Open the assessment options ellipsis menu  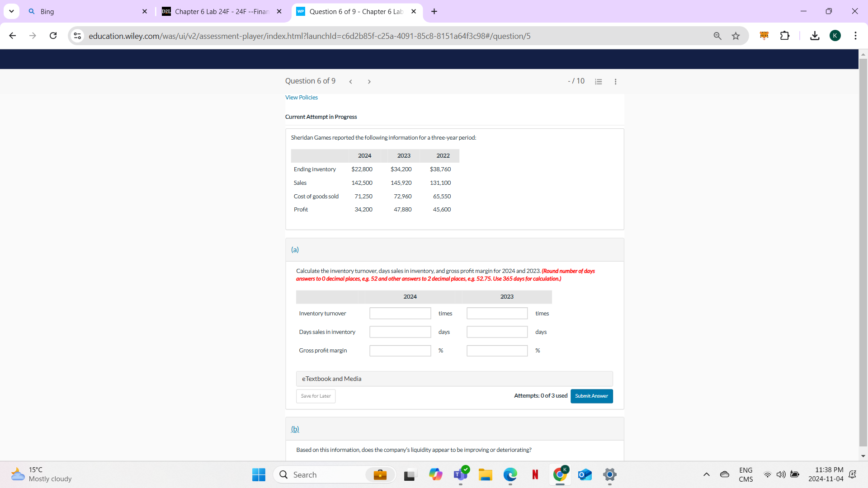[615, 81]
